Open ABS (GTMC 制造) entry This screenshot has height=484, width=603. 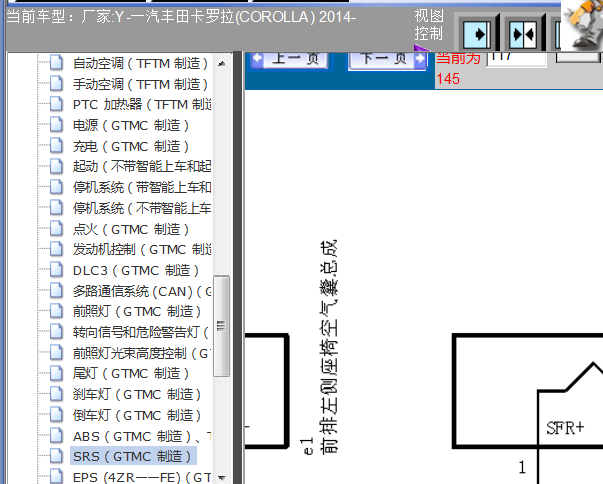[142, 436]
